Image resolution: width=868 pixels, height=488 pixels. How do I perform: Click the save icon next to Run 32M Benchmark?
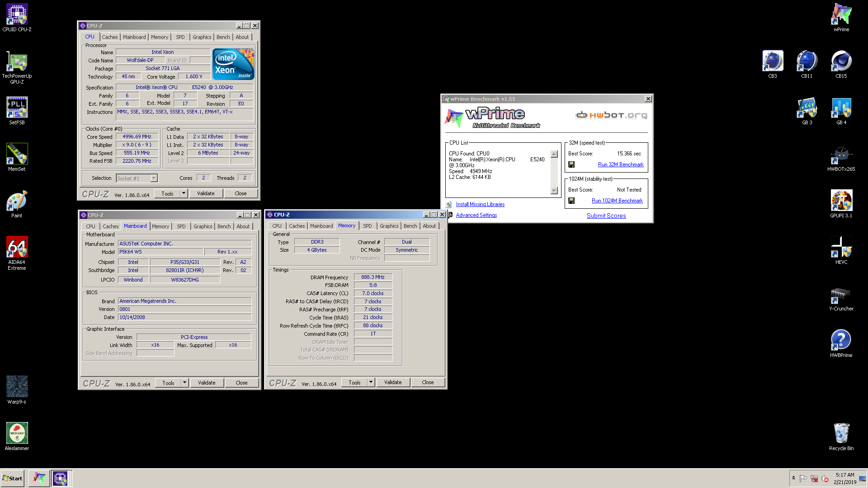(571, 164)
